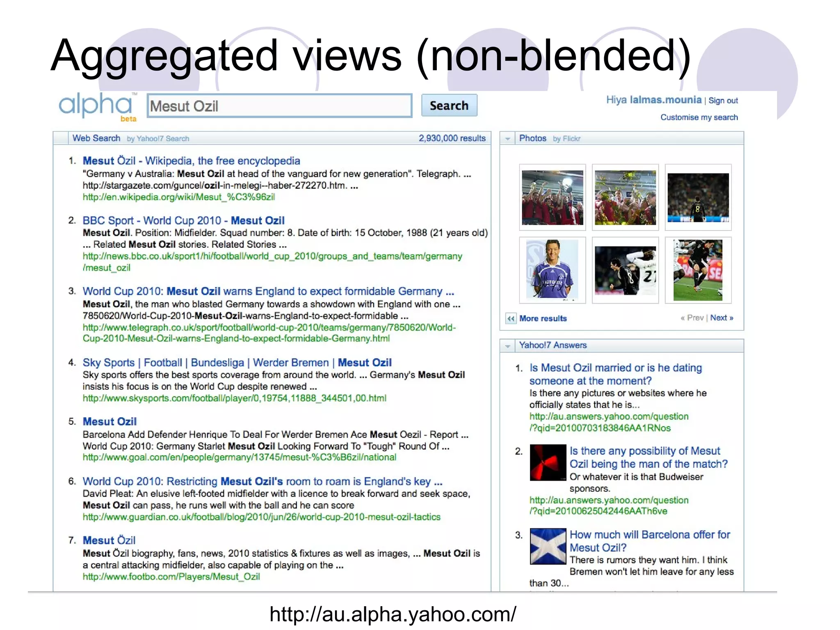Image resolution: width=840 pixels, height=630 pixels.
Task: Click the Yahoo!7 Answers panel title
Action: pyautogui.click(x=552, y=345)
